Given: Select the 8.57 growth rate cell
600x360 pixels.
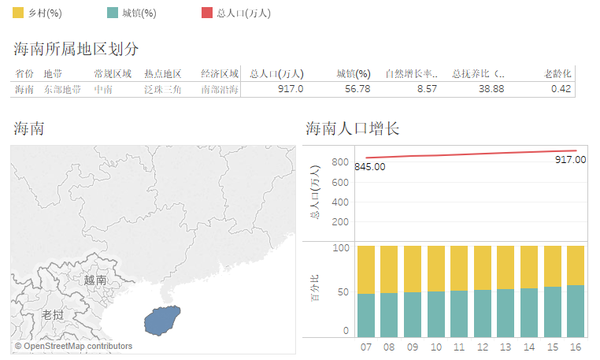Looking at the screenshot, I should click(x=427, y=89).
